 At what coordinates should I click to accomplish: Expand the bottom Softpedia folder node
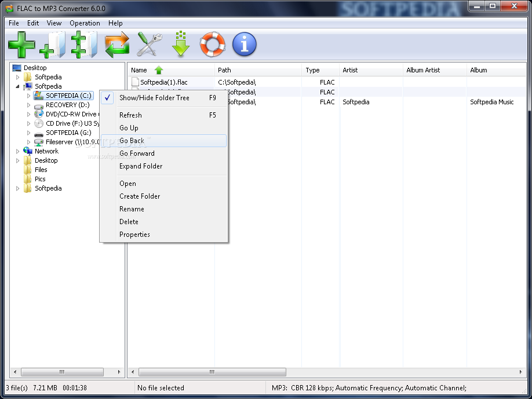point(17,188)
